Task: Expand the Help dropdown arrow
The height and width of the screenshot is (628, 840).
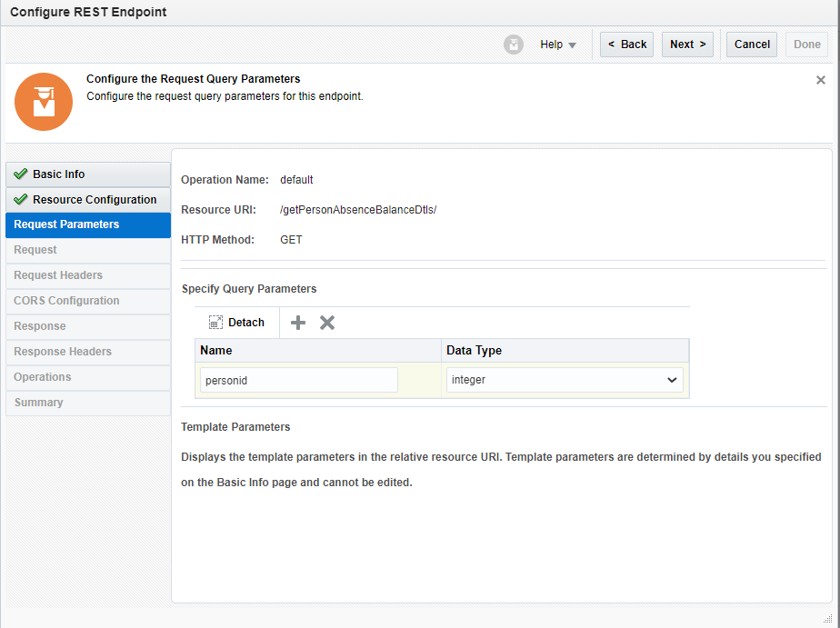Action: pos(572,44)
